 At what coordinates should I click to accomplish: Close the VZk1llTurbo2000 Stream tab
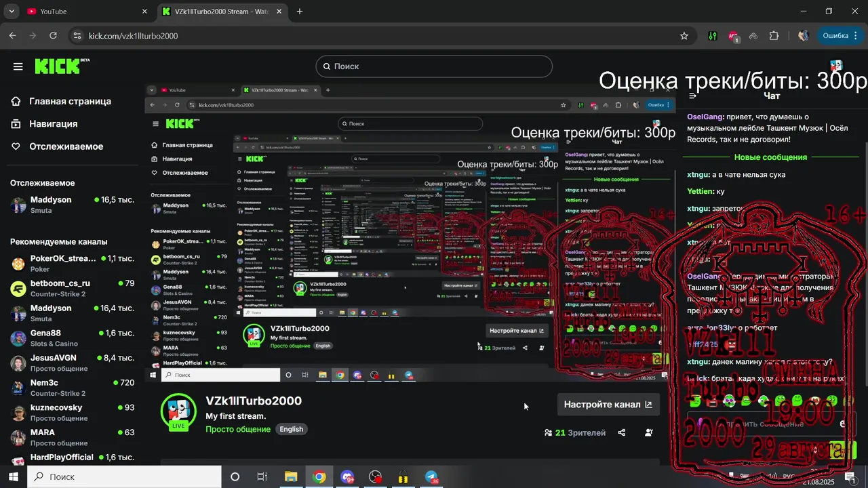(x=279, y=12)
